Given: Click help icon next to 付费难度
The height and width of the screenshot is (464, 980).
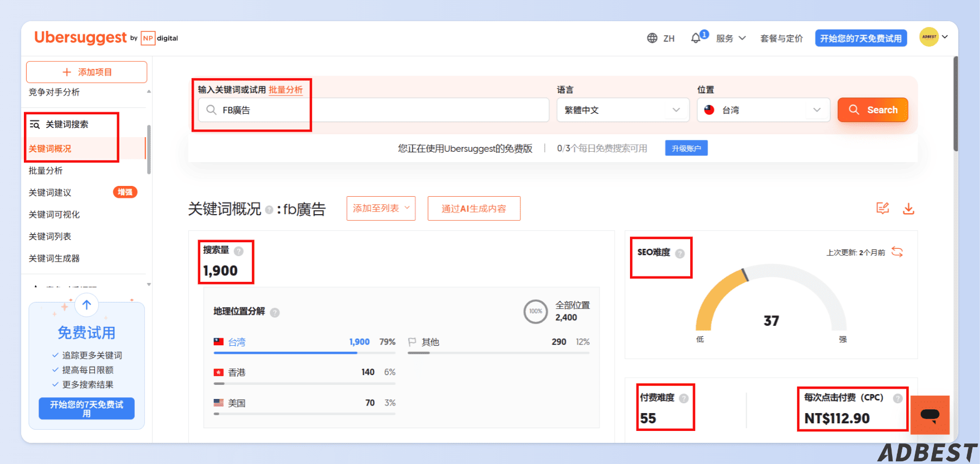Looking at the screenshot, I should [x=684, y=398].
